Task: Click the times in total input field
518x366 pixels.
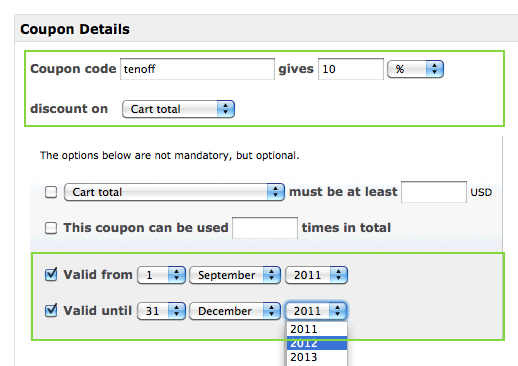Action: click(x=265, y=228)
